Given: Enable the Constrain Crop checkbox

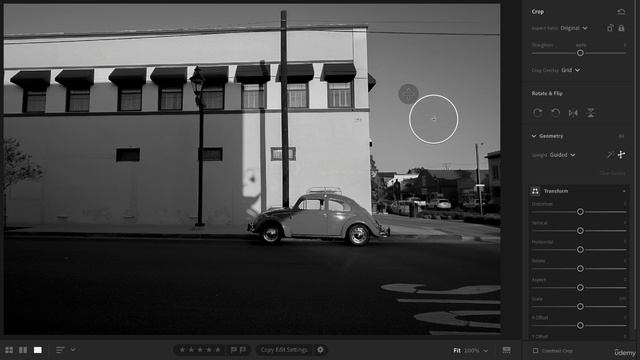Looking at the screenshot, I should (536, 351).
